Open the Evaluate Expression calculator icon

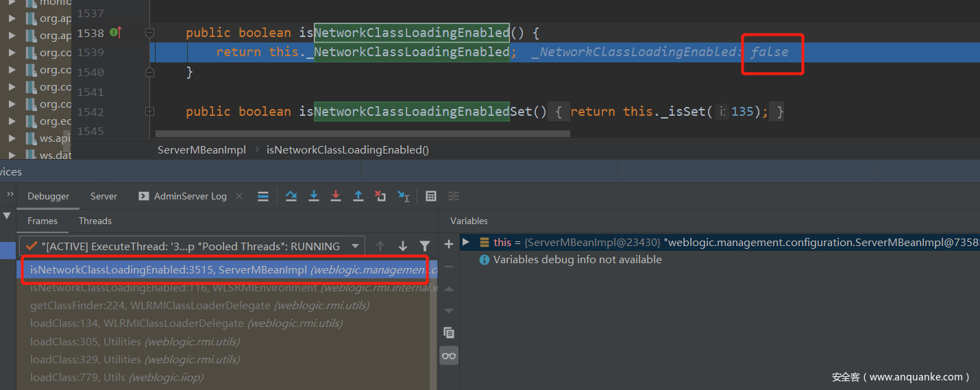click(431, 196)
